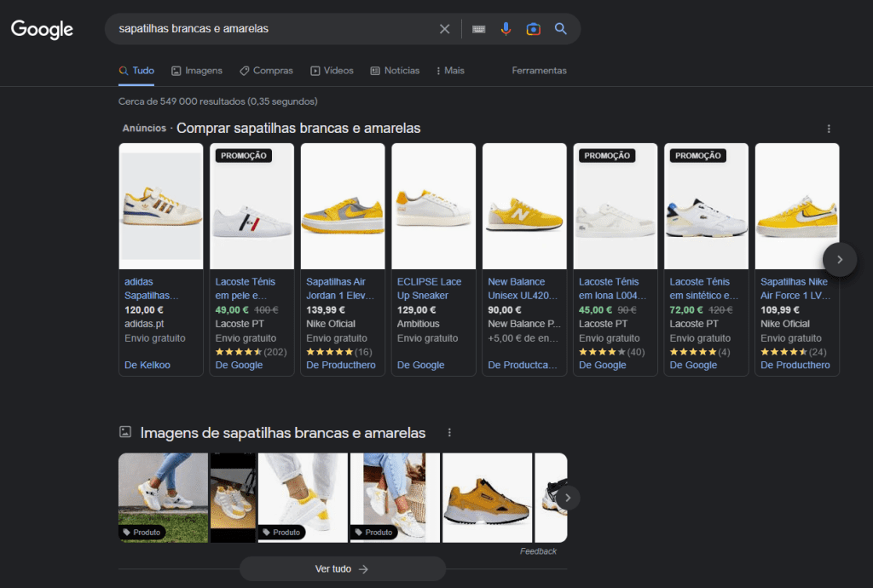Open the ads section three-dot menu
The width and height of the screenshot is (873, 588).
[x=829, y=129]
